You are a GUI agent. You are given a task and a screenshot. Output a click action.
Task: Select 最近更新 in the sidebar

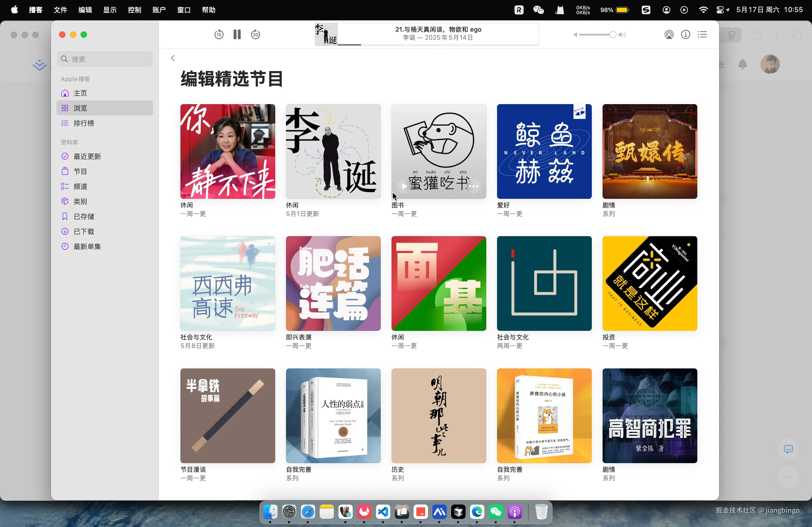click(x=87, y=156)
